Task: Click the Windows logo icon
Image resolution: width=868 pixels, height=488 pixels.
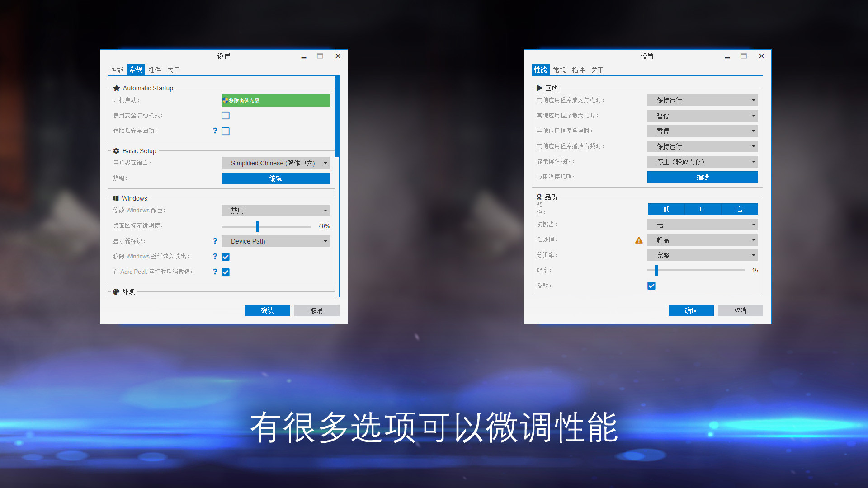Action: click(x=116, y=198)
